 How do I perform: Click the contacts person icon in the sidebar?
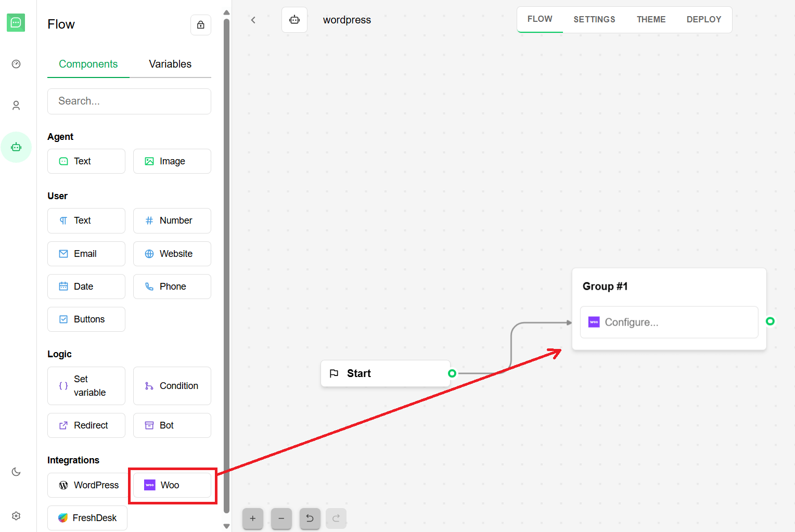click(16, 105)
